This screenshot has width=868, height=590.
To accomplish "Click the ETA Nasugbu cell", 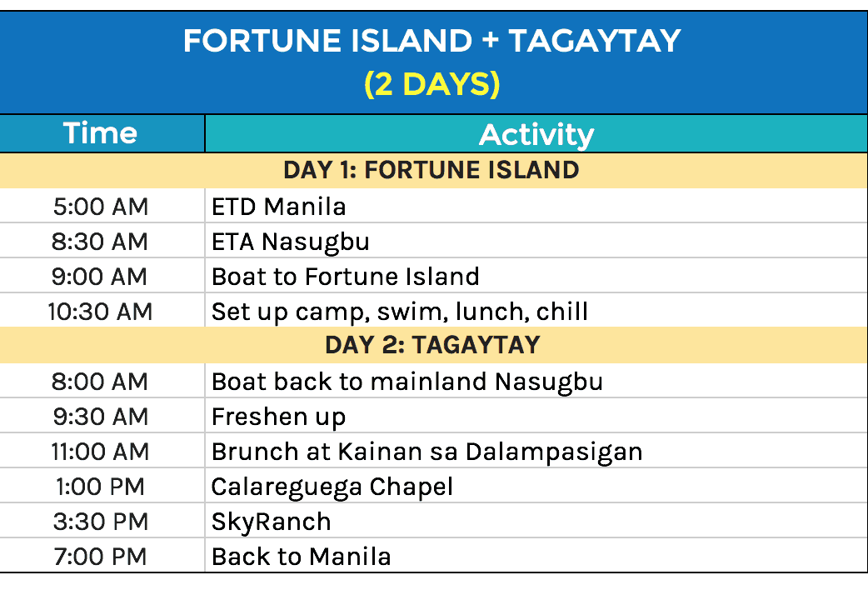I will [291, 242].
